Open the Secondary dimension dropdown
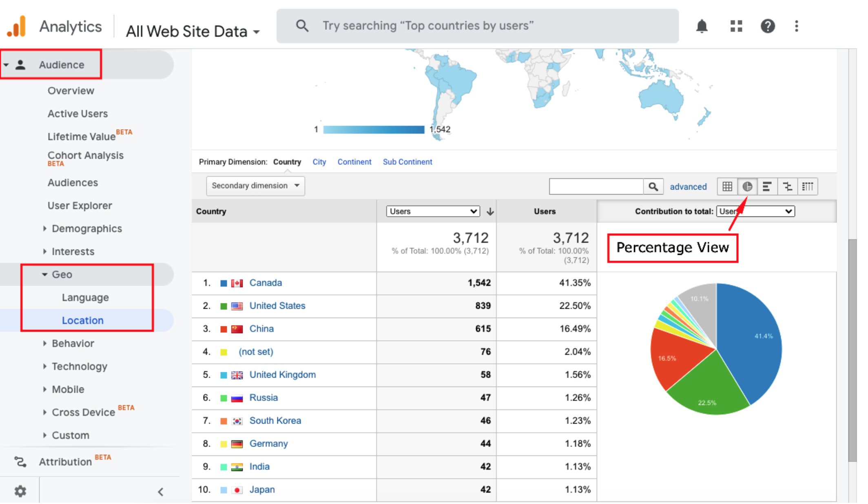This screenshot has height=504, width=868. (x=255, y=186)
